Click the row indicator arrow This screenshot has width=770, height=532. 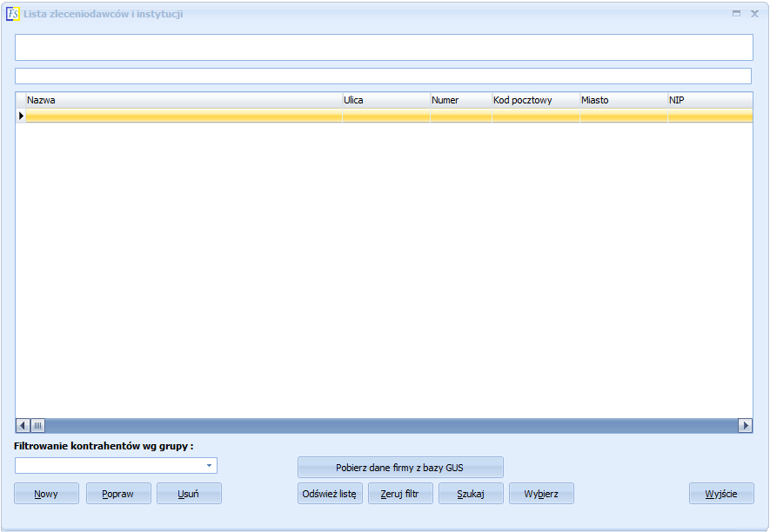tap(21, 116)
